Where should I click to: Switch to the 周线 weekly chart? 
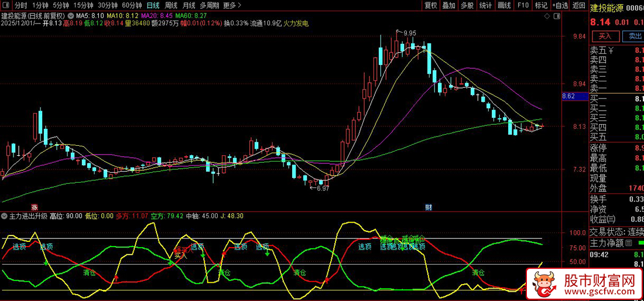coord(171,6)
